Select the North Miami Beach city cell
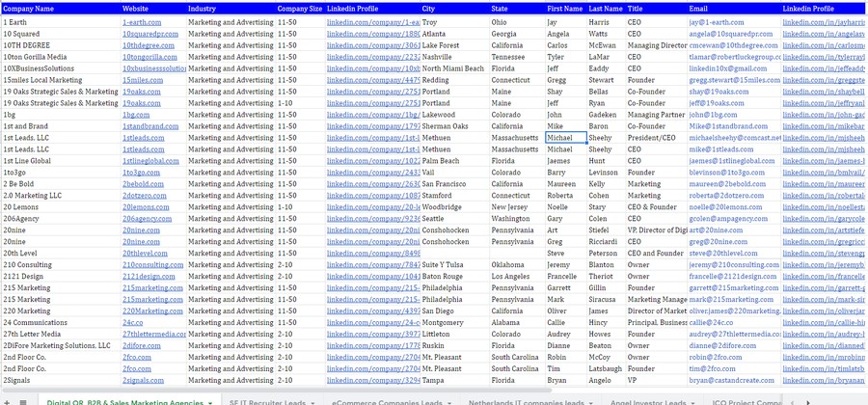 pos(455,68)
